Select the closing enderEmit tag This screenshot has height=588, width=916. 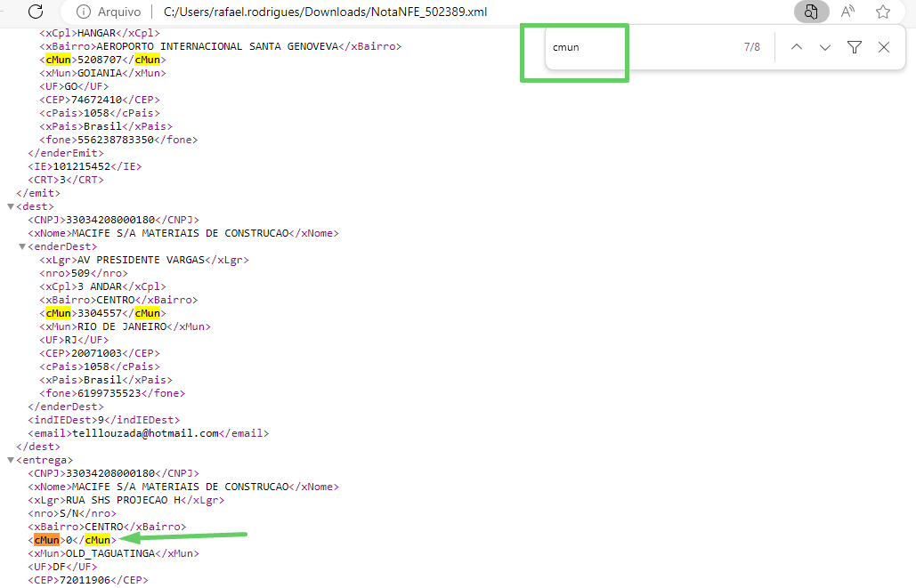click(66, 153)
